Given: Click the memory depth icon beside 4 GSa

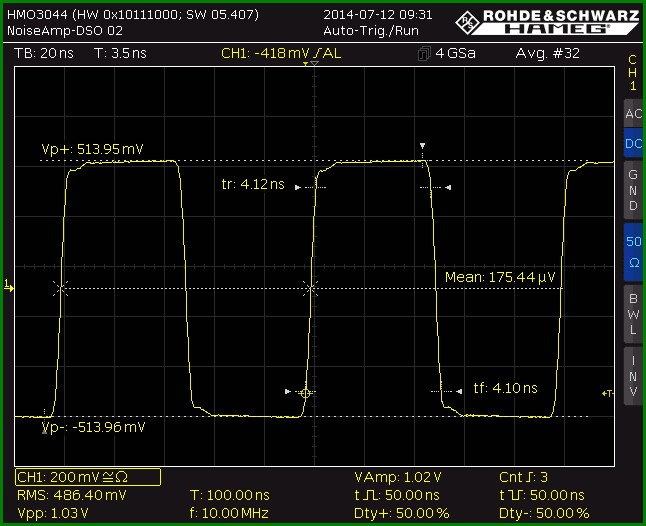Looking at the screenshot, I should pos(424,54).
